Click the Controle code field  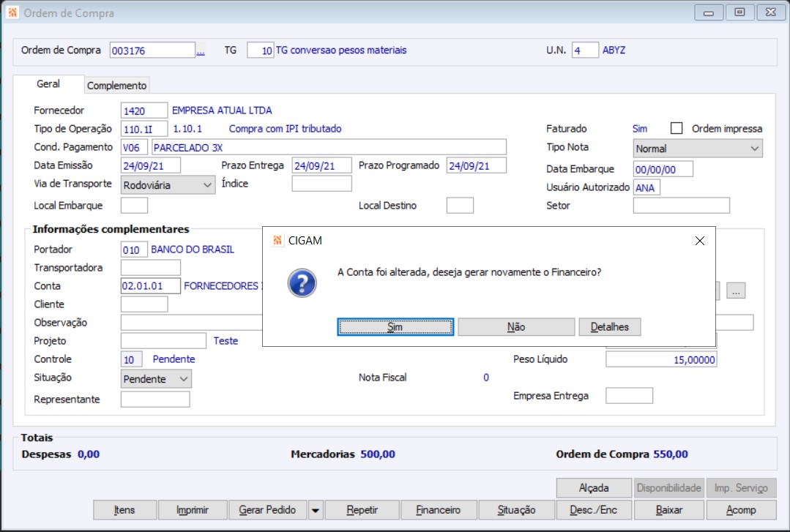[132, 359]
